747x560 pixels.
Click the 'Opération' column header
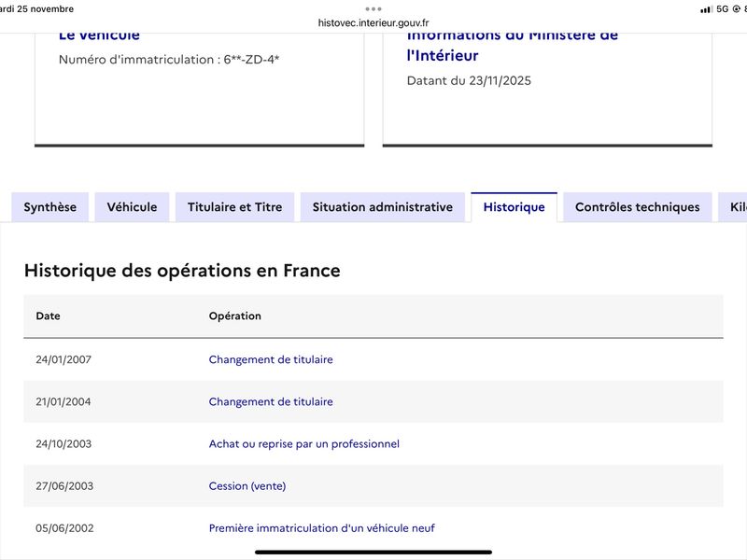coord(235,315)
